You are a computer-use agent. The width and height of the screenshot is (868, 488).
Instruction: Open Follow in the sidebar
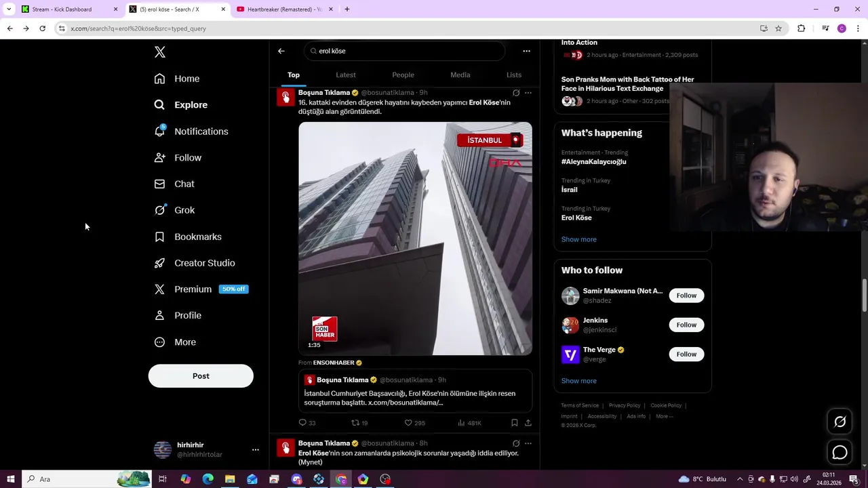(x=178, y=158)
